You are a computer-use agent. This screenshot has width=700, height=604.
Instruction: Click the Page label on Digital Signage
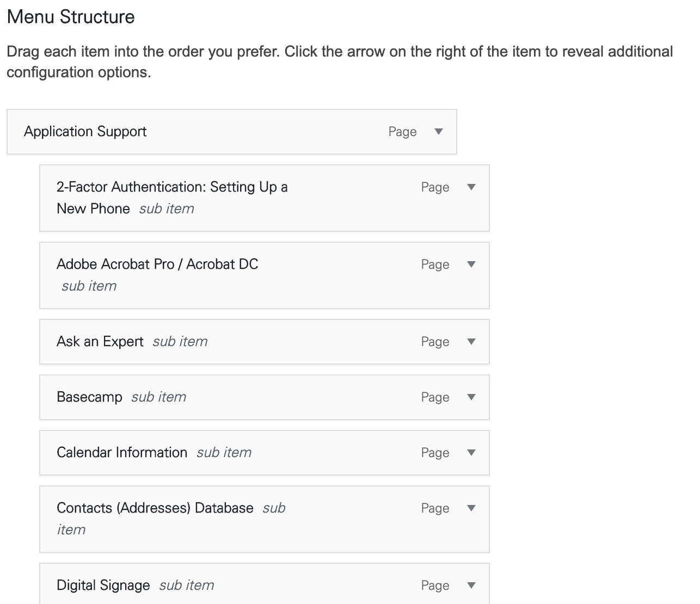(435, 585)
